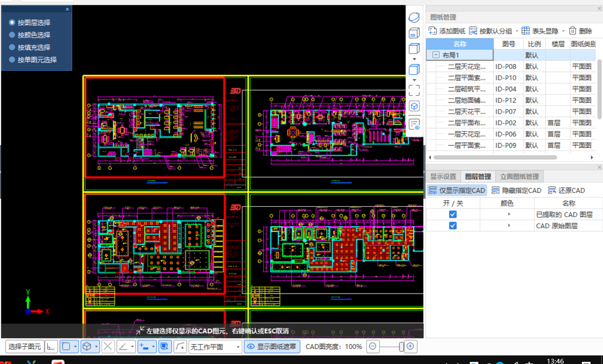Click the drawing list vertical scrollbar
The width and height of the screenshot is (603, 364).
[599, 89]
